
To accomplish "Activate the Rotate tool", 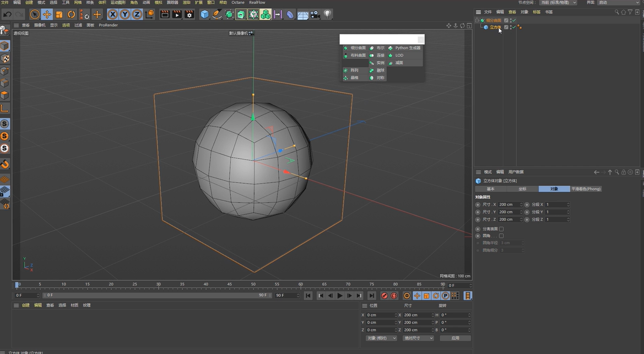I will point(71,14).
